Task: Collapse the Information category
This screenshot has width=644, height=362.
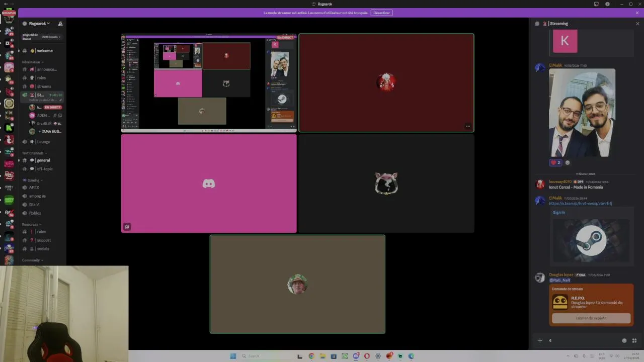Action: [32, 62]
